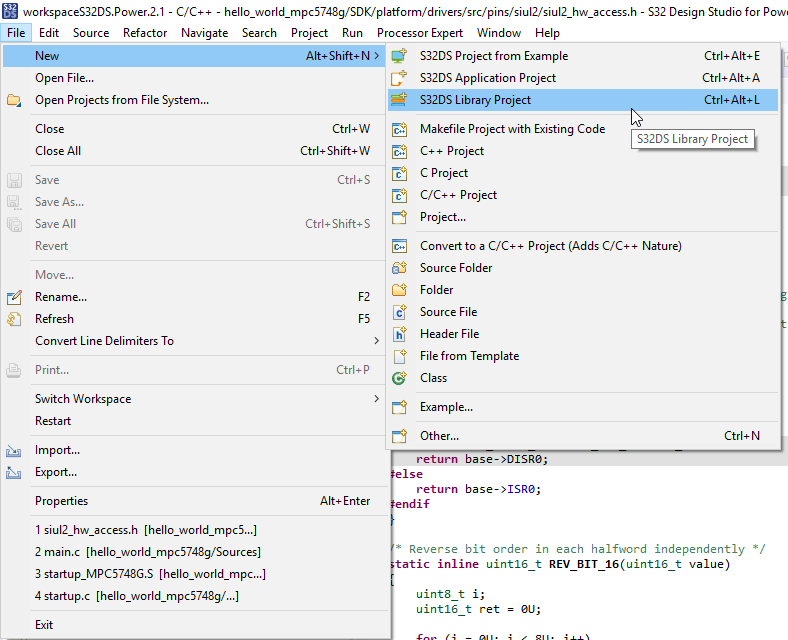Open recent file 2 main.c
Viewport: 788px width, 640px height.
(x=196, y=552)
